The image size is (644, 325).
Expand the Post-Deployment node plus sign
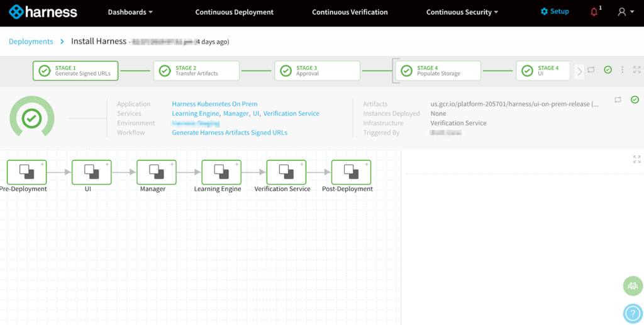coord(367,164)
